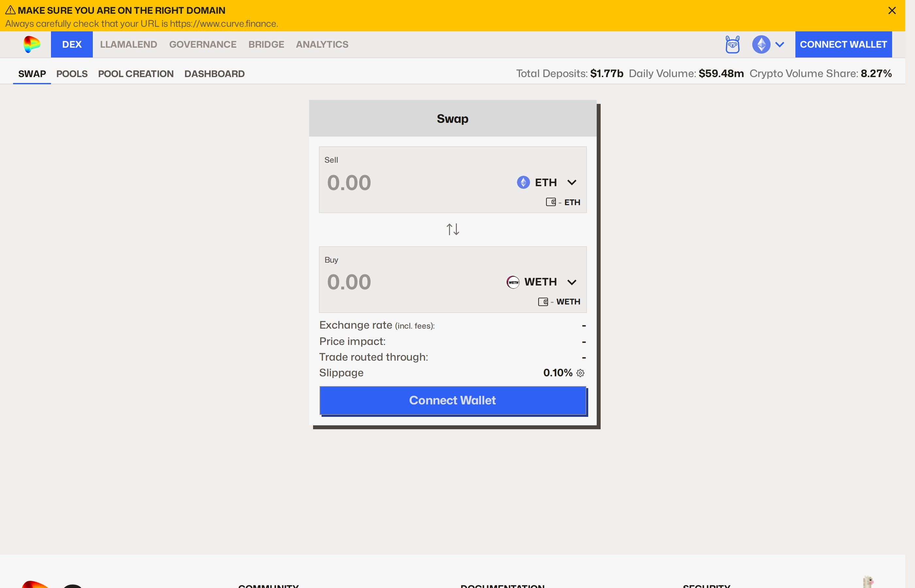Click Connect Wallet in the top right
Viewport: 915px width, 588px height.
click(x=843, y=44)
